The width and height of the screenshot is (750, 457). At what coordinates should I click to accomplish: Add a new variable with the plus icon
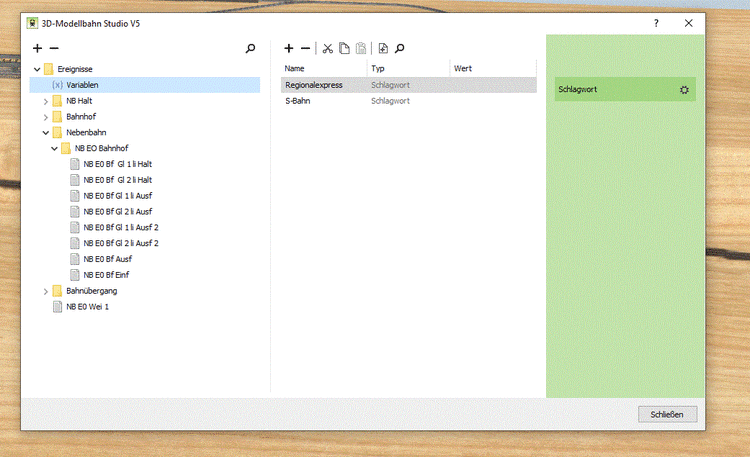(288, 48)
